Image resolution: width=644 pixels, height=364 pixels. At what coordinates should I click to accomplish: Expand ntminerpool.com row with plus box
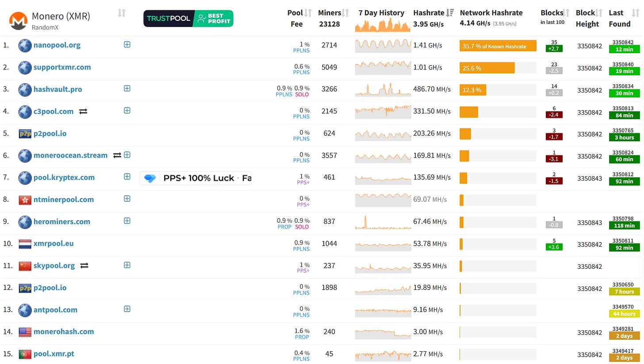tap(127, 198)
